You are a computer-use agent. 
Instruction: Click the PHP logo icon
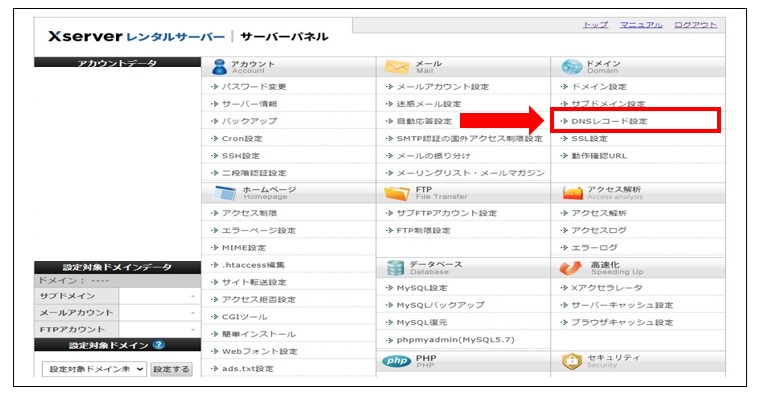coord(396,361)
